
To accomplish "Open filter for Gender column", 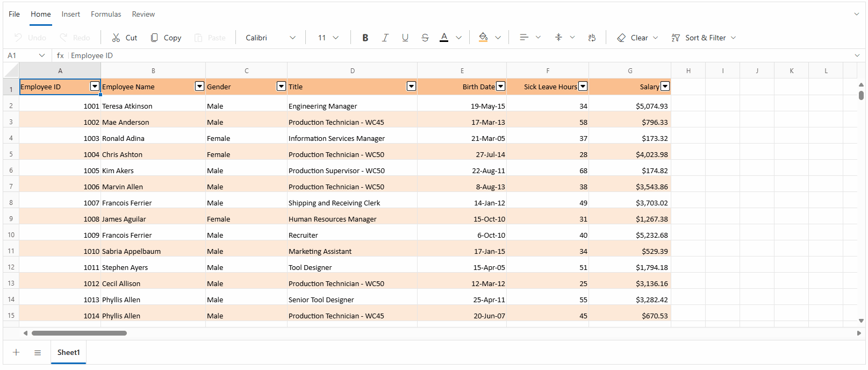I will click(x=281, y=87).
